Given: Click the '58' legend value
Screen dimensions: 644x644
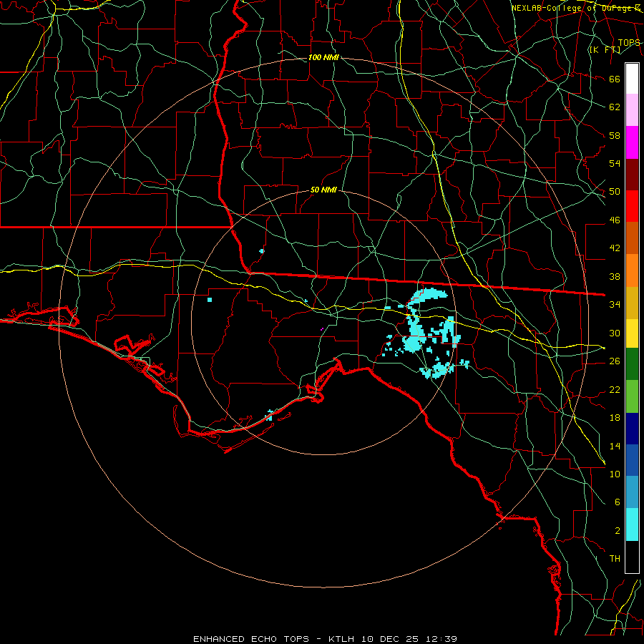Looking at the screenshot, I should click(x=615, y=135).
